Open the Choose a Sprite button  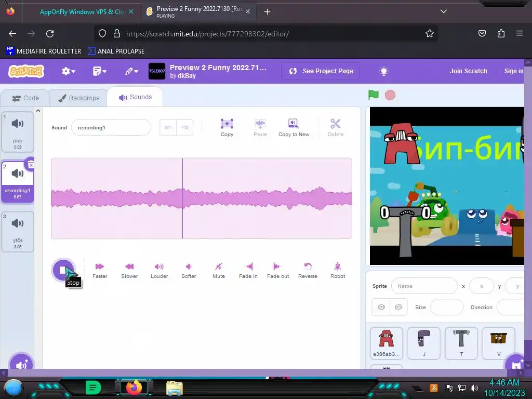[516, 362]
